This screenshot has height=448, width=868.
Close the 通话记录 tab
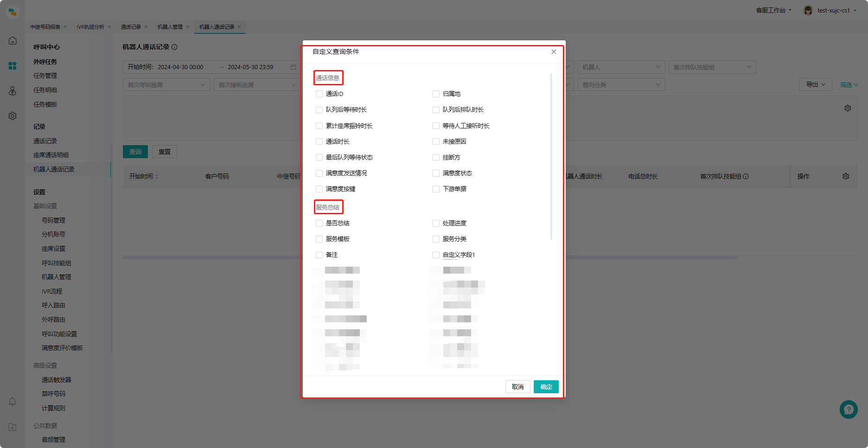(146, 27)
